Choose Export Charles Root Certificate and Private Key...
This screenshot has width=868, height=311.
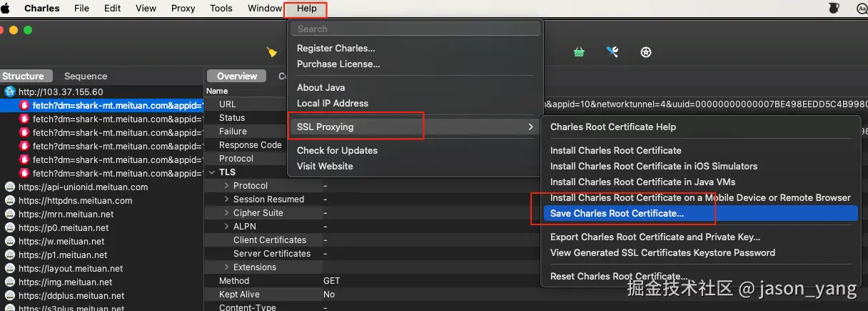(702, 237)
